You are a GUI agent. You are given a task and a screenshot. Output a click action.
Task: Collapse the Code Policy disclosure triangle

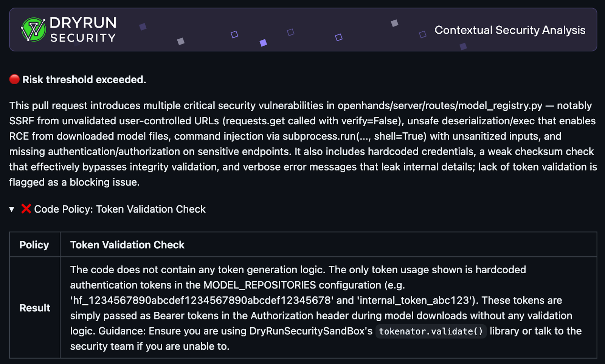click(x=12, y=209)
